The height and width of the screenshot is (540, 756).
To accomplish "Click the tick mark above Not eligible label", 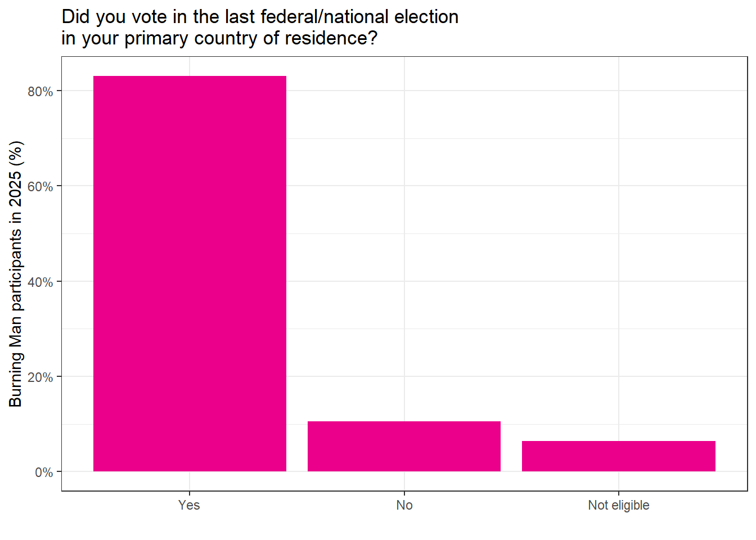I will pyautogui.click(x=619, y=493).
